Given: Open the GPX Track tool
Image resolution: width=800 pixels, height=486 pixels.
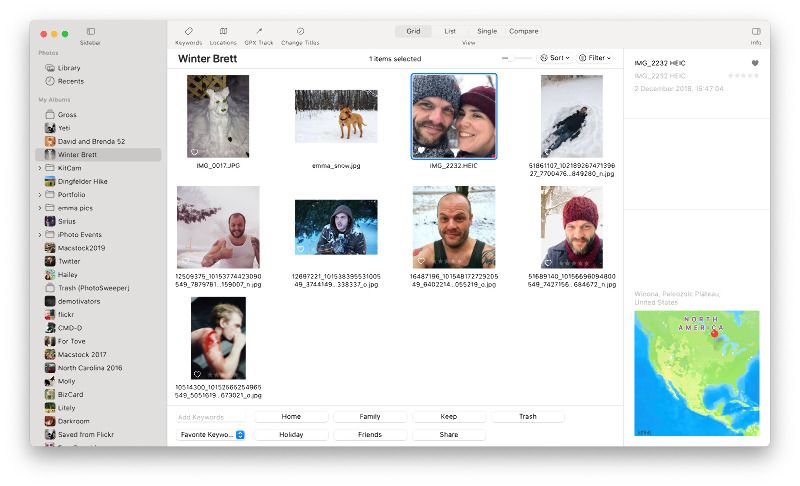Looking at the screenshot, I should coord(259,36).
